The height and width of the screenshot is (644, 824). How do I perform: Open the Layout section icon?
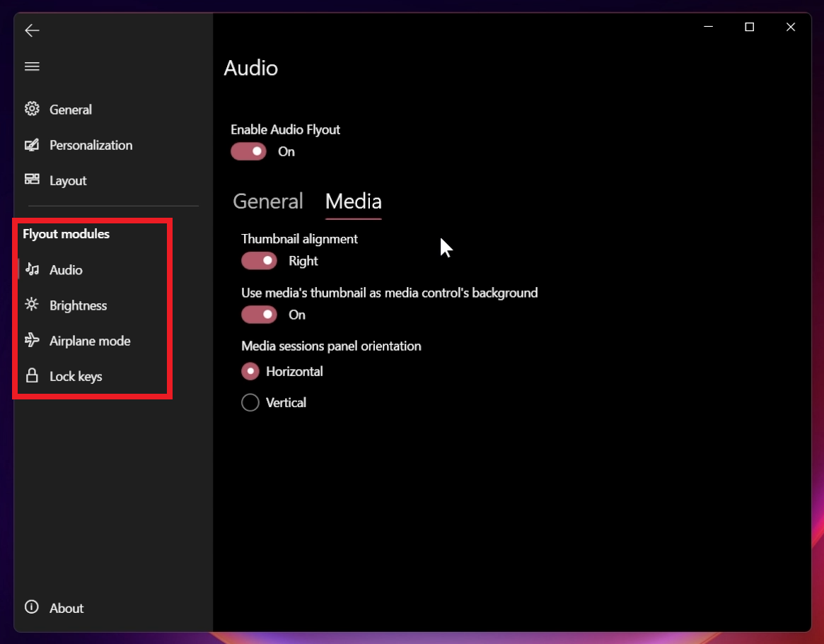33,180
